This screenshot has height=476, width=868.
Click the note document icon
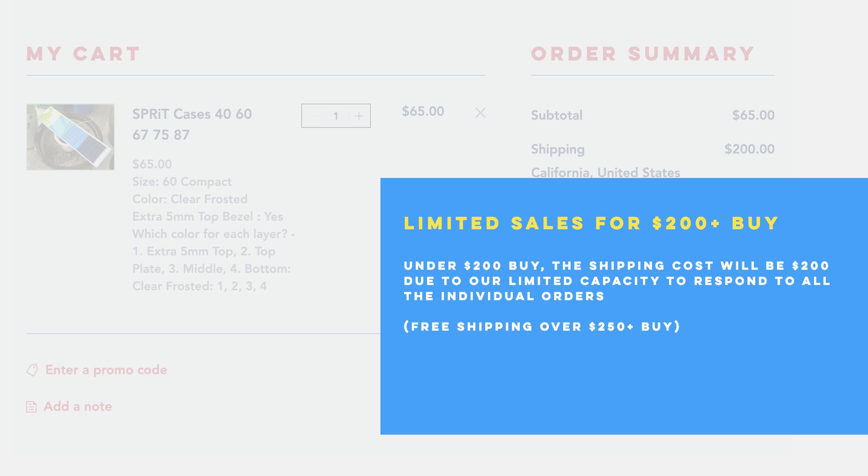coord(31,407)
